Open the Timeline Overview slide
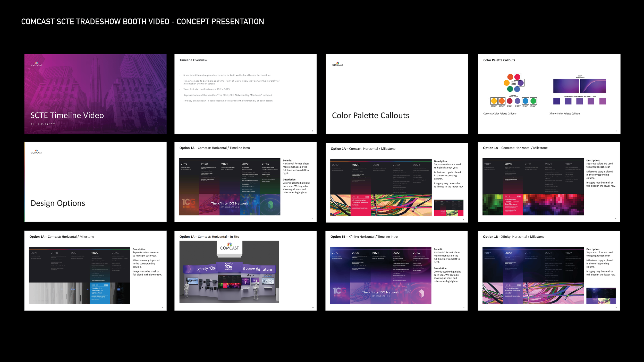 pos(245,94)
